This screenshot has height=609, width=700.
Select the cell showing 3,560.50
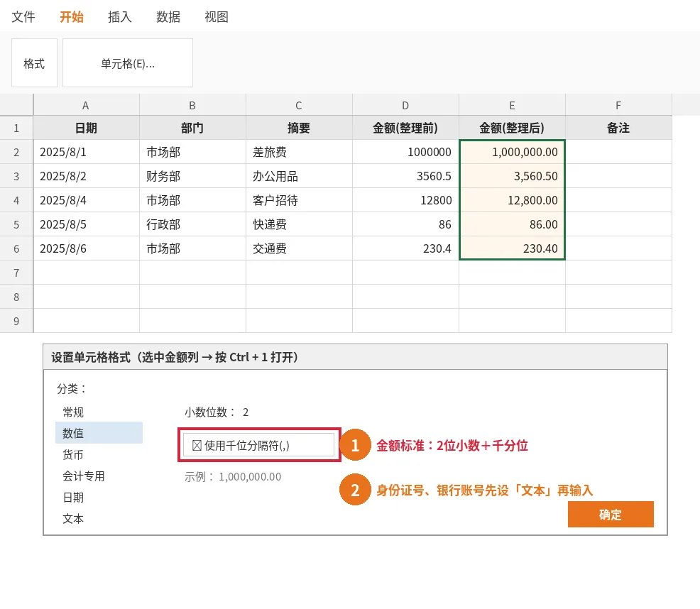[x=512, y=176]
